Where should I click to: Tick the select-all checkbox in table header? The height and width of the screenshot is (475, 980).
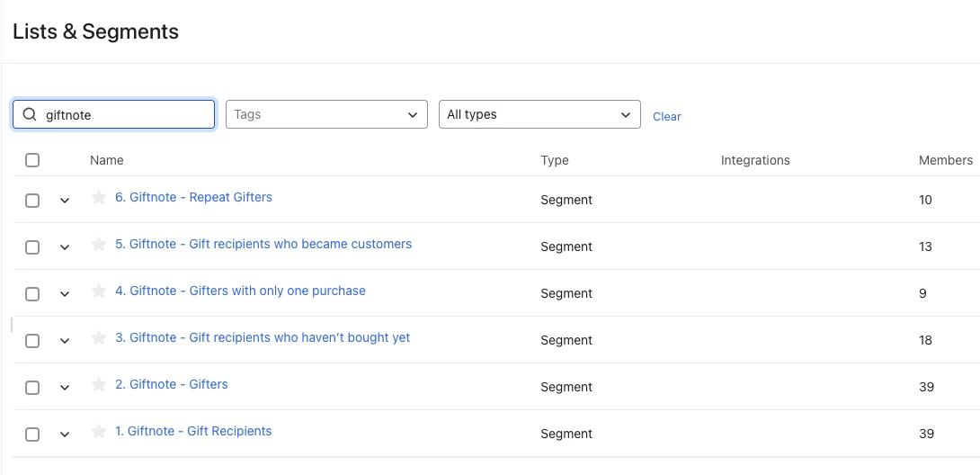(x=32, y=160)
